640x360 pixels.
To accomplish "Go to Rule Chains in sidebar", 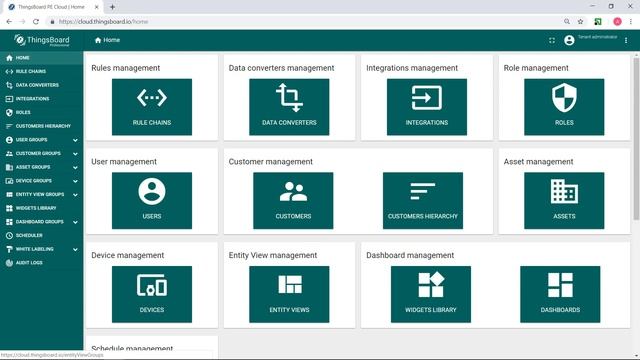I will (41, 71).
